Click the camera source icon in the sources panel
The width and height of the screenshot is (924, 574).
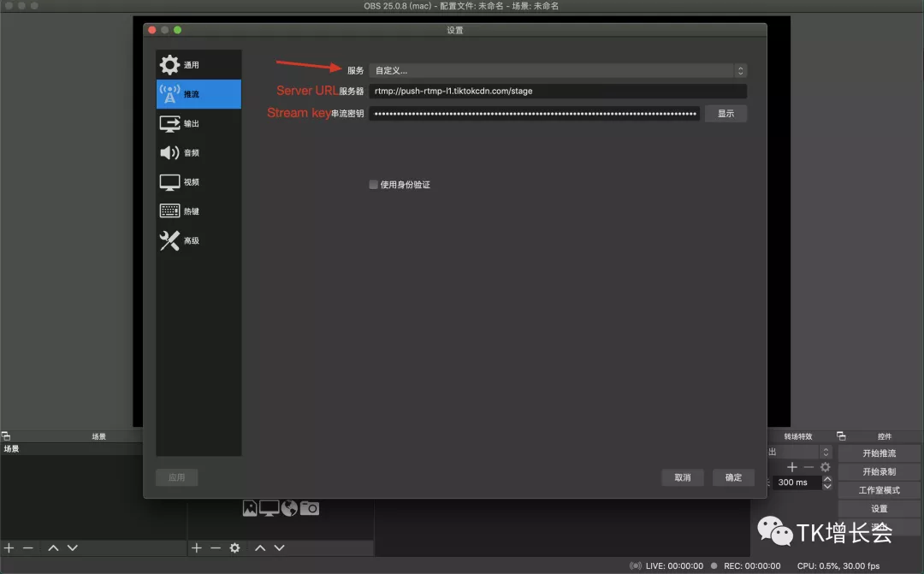(x=310, y=508)
